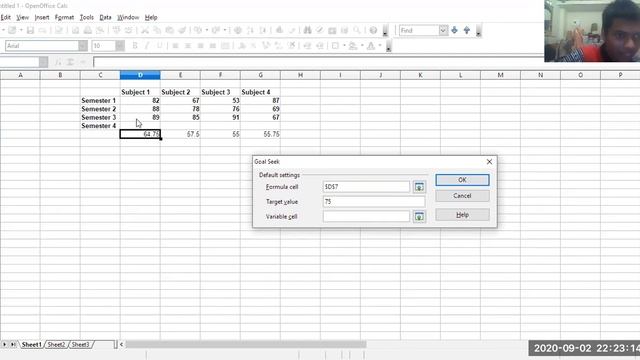Open the Arial font name dropdown
This screenshot has height=360, width=640.
point(83,46)
